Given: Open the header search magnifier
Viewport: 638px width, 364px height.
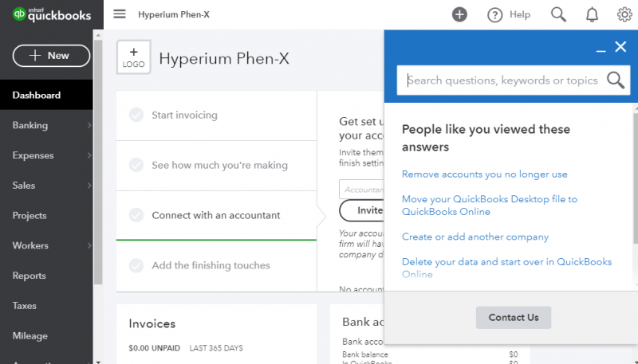Looking at the screenshot, I should (558, 14).
